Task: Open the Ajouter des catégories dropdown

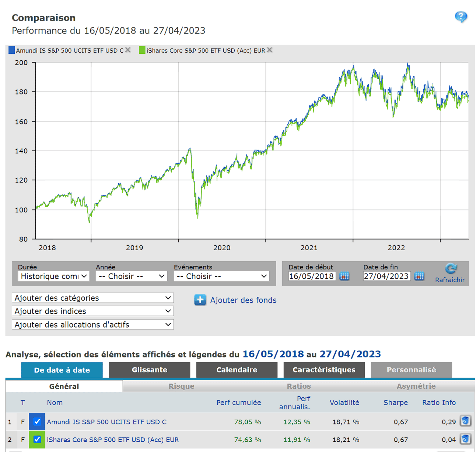Action: coord(92,298)
